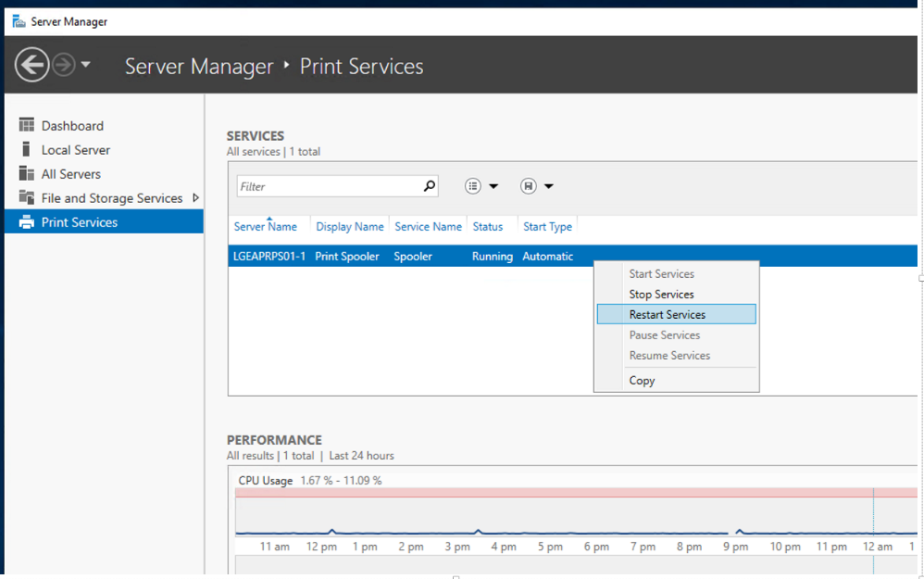Click the PERFORMANCE section heading
The image size is (924, 579).
point(274,440)
